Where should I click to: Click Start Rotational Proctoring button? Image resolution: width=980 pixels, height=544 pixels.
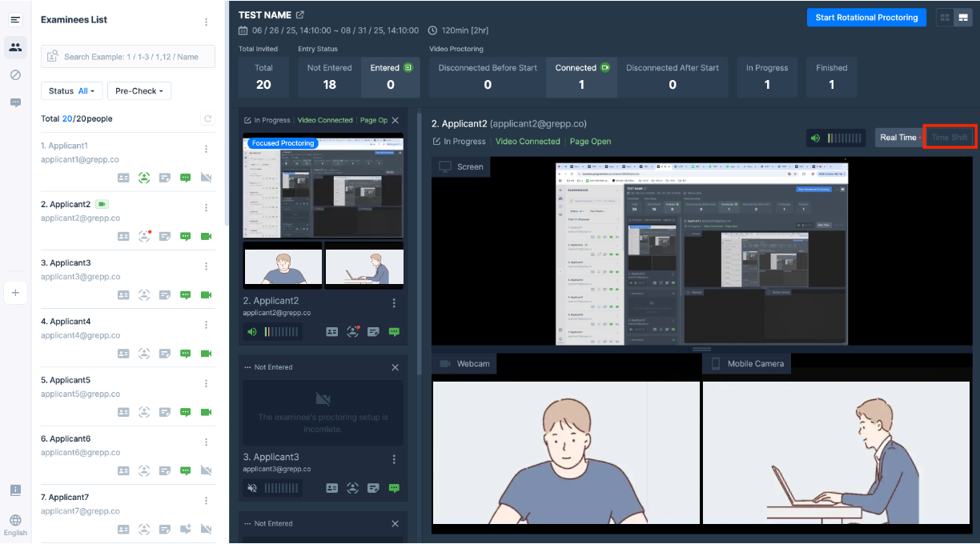click(866, 18)
